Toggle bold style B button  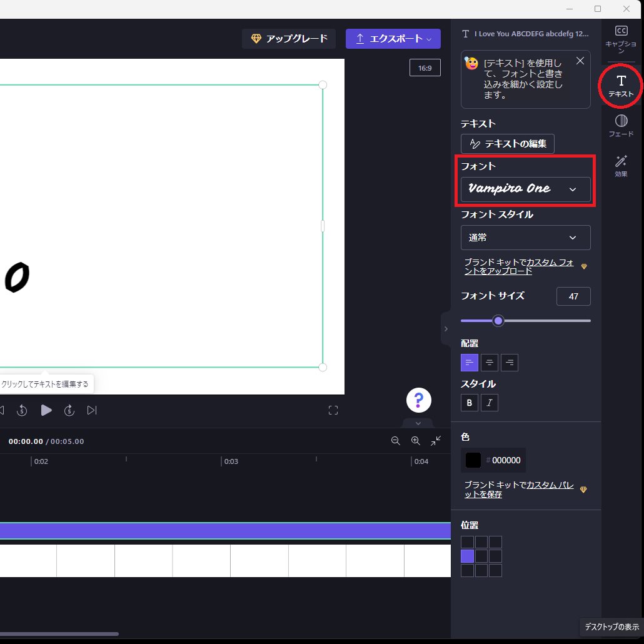[470, 403]
